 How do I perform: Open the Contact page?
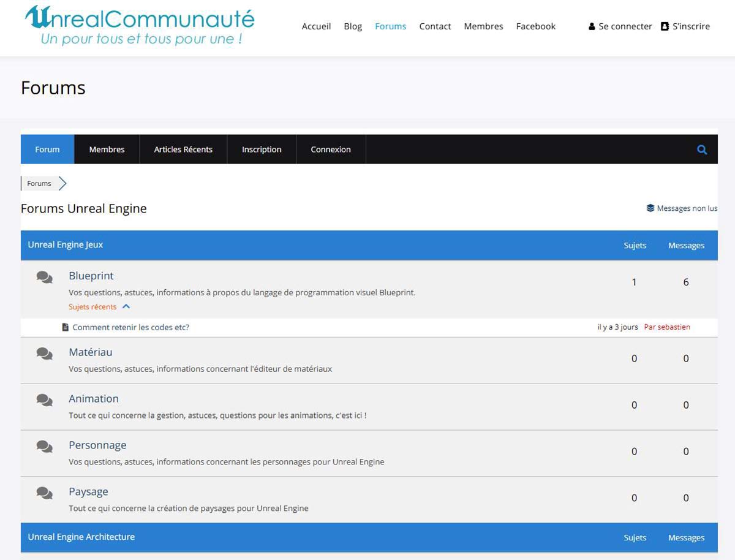pos(435,26)
